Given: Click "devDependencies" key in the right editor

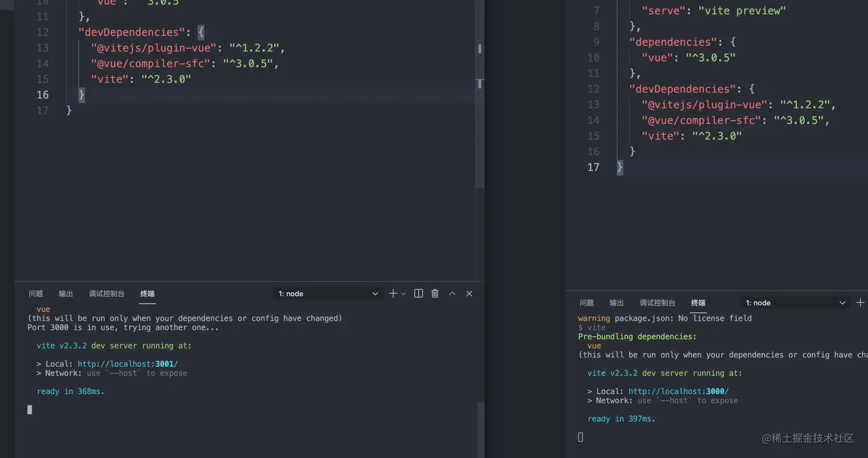Looking at the screenshot, I should 683,89.
